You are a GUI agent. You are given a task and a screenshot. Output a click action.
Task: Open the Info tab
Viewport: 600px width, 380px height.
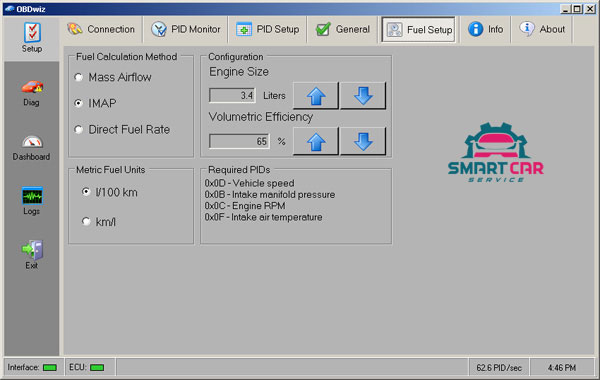point(486,29)
